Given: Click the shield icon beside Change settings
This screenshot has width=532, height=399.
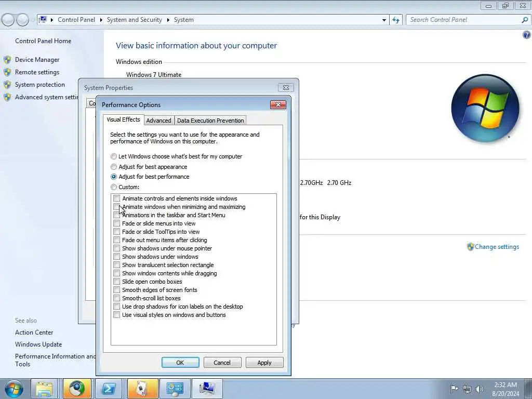Looking at the screenshot, I should pyautogui.click(x=470, y=247).
